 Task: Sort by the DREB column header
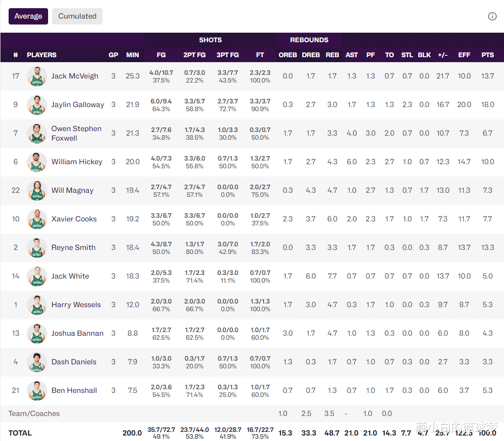pos(310,55)
